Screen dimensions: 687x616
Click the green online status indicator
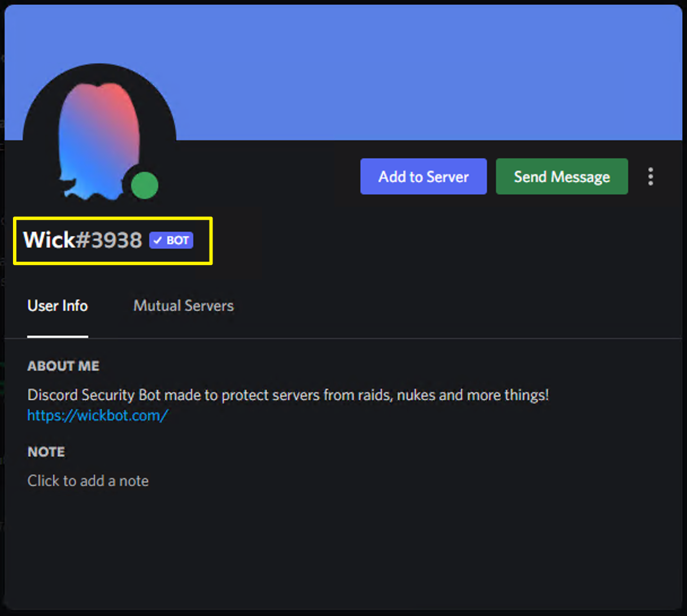145,185
